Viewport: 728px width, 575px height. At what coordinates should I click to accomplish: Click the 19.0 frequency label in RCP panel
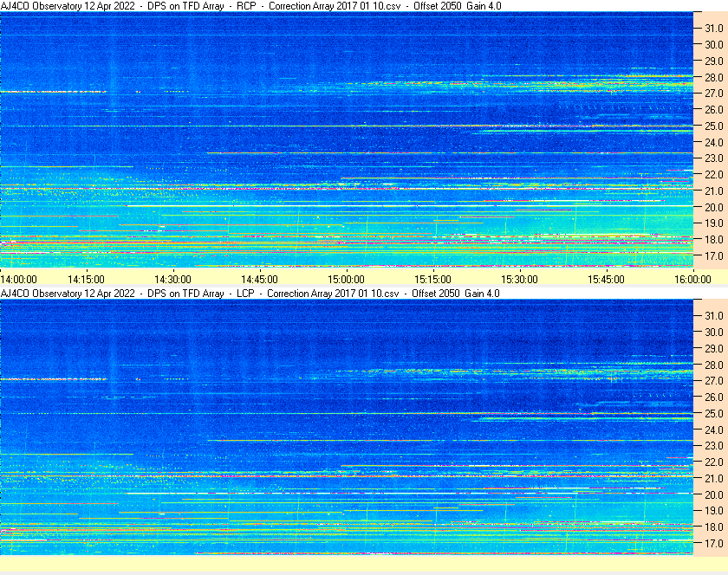pyautogui.click(x=713, y=224)
